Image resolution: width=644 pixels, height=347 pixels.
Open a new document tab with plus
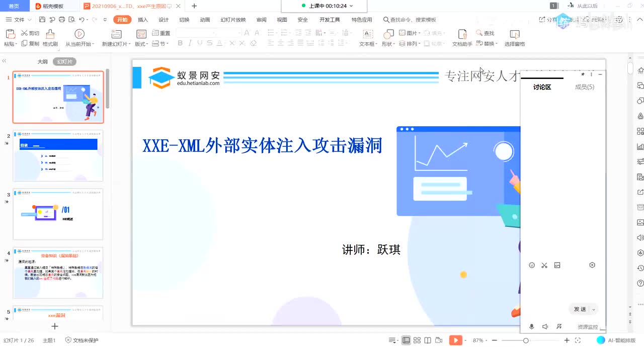pyautogui.click(x=194, y=6)
